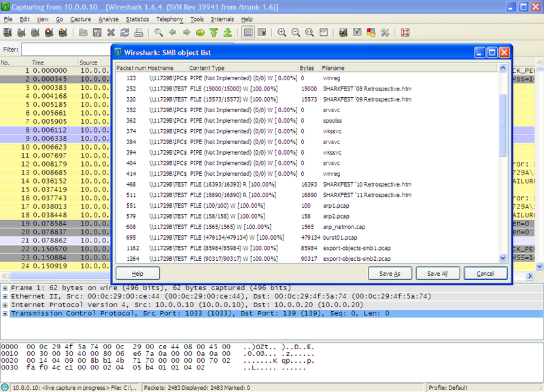Select packet 21 in main packet list

tap(56, 240)
